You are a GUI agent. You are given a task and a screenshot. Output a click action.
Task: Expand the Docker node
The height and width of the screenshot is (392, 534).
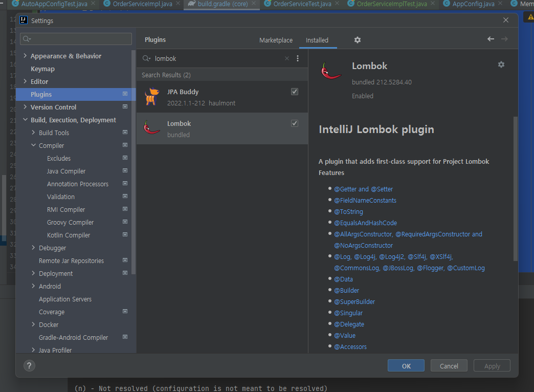pos(33,324)
